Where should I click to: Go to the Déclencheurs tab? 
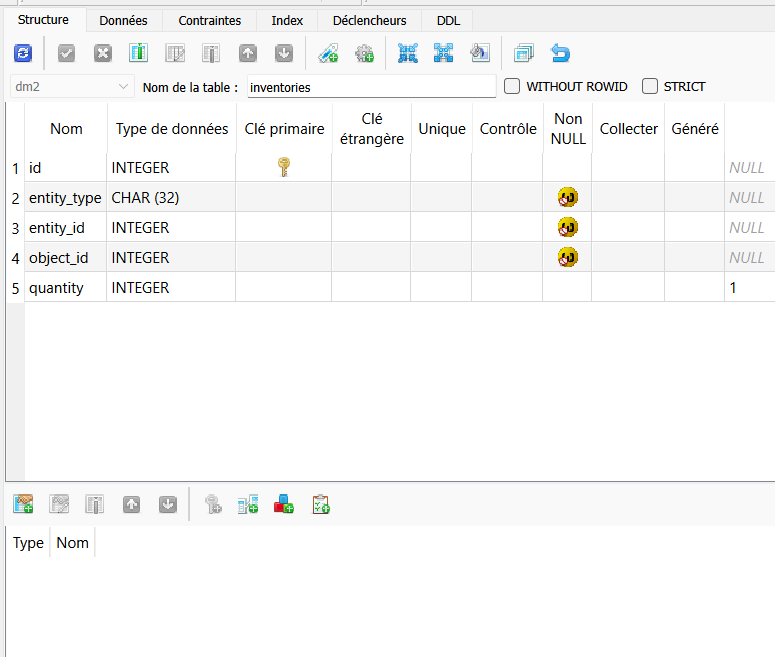(370, 20)
